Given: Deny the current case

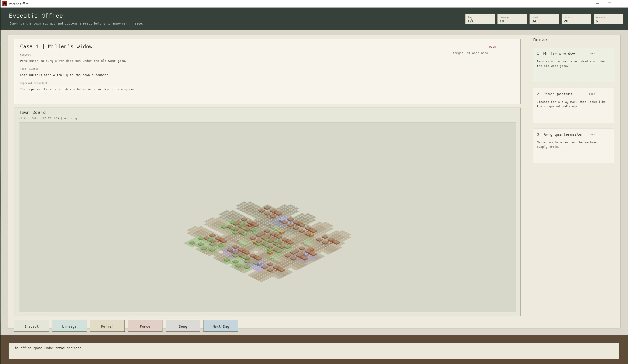Looking at the screenshot, I should [x=183, y=326].
